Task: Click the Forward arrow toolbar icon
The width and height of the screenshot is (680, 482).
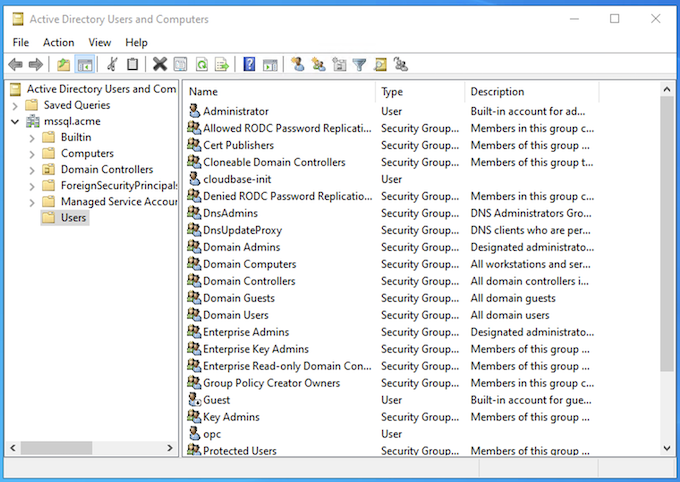Action: [x=36, y=65]
